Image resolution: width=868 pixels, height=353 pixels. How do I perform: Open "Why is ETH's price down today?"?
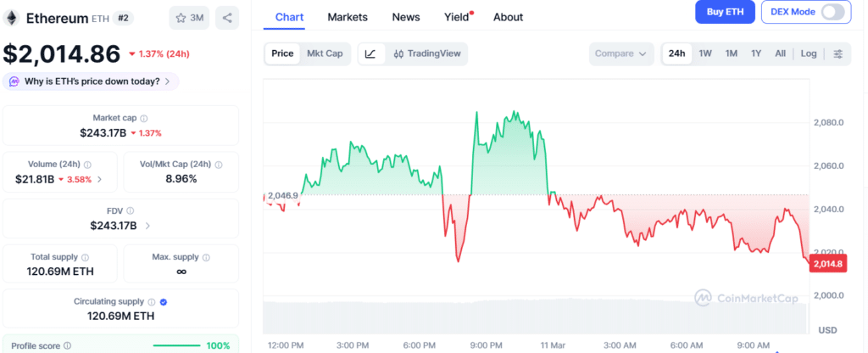pos(91,81)
